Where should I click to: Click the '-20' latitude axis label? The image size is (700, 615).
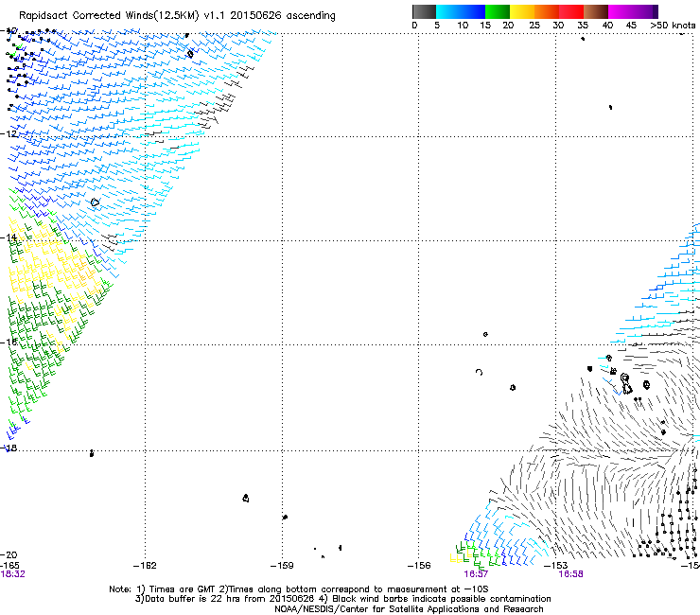pos(9,554)
